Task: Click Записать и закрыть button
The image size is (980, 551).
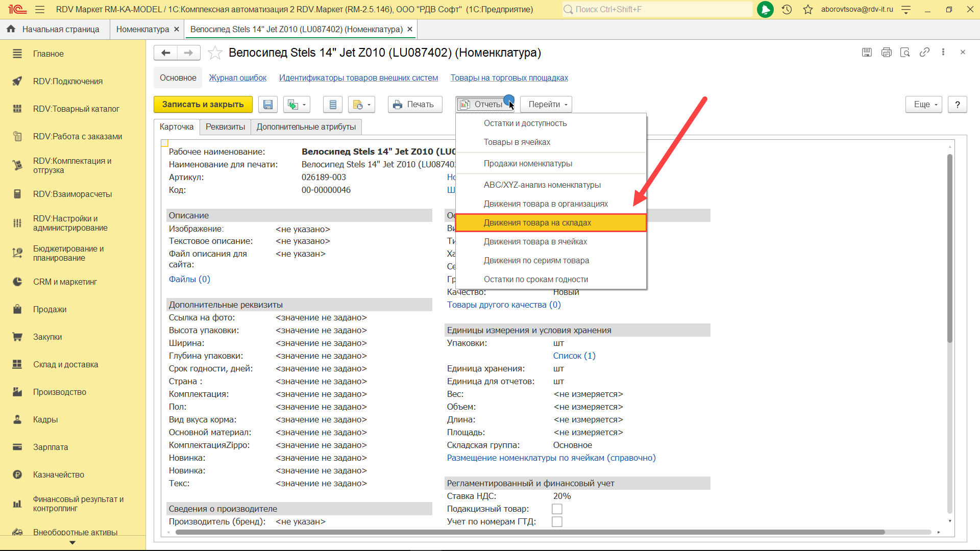Action: pos(203,105)
